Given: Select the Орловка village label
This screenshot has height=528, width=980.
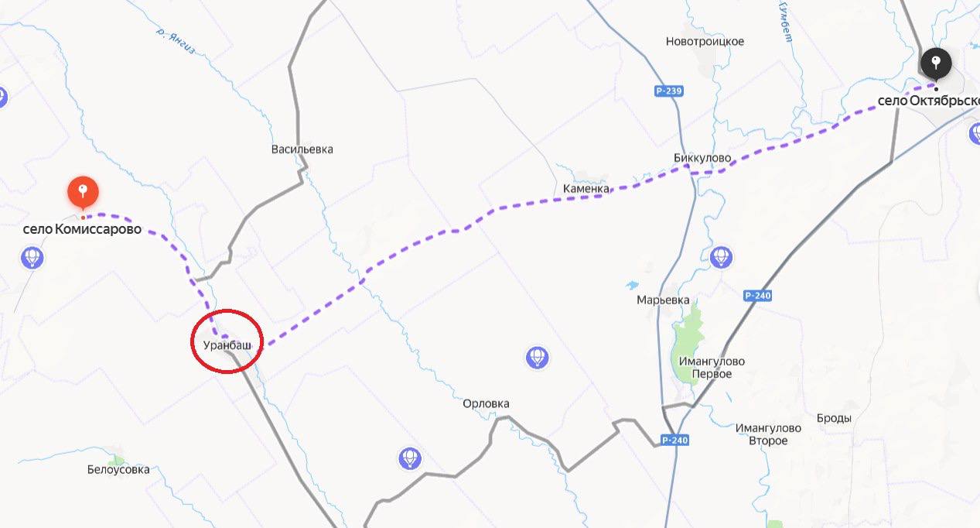Looking at the screenshot, I should [486, 403].
